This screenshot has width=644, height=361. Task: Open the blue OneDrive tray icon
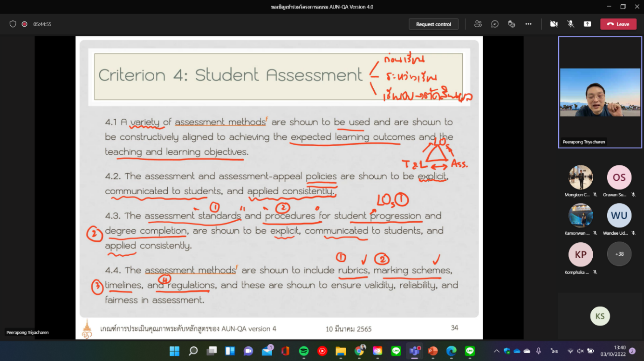click(x=517, y=351)
